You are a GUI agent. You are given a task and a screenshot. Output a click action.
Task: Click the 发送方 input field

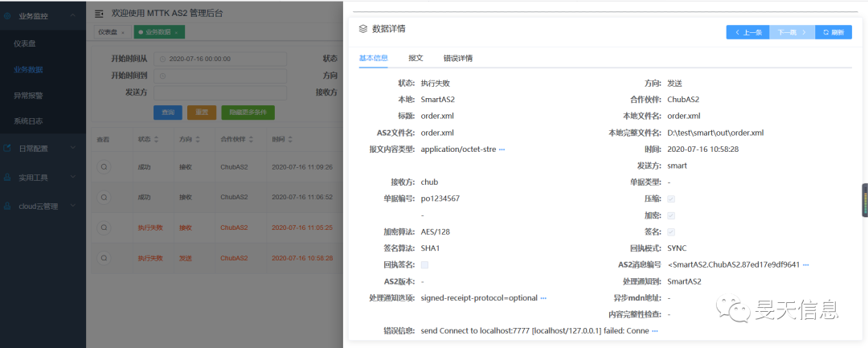coord(220,92)
